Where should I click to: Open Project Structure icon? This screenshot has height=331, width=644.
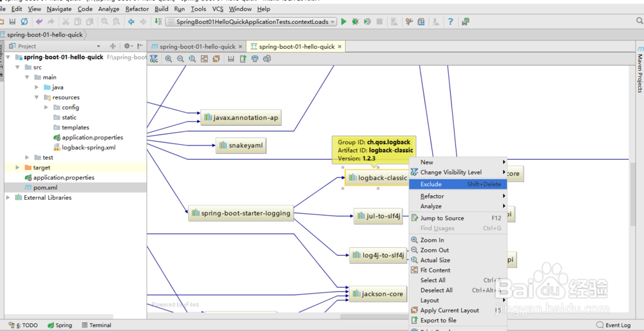[x=421, y=22]
